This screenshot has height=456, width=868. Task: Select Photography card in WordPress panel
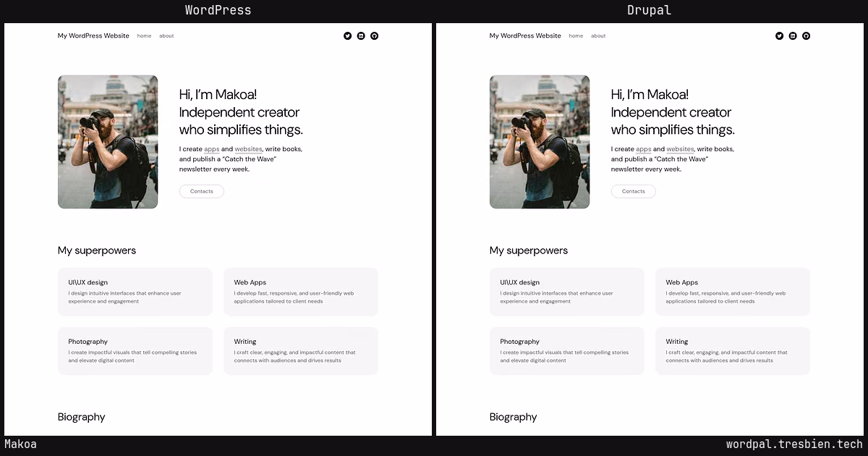(135, 351)
